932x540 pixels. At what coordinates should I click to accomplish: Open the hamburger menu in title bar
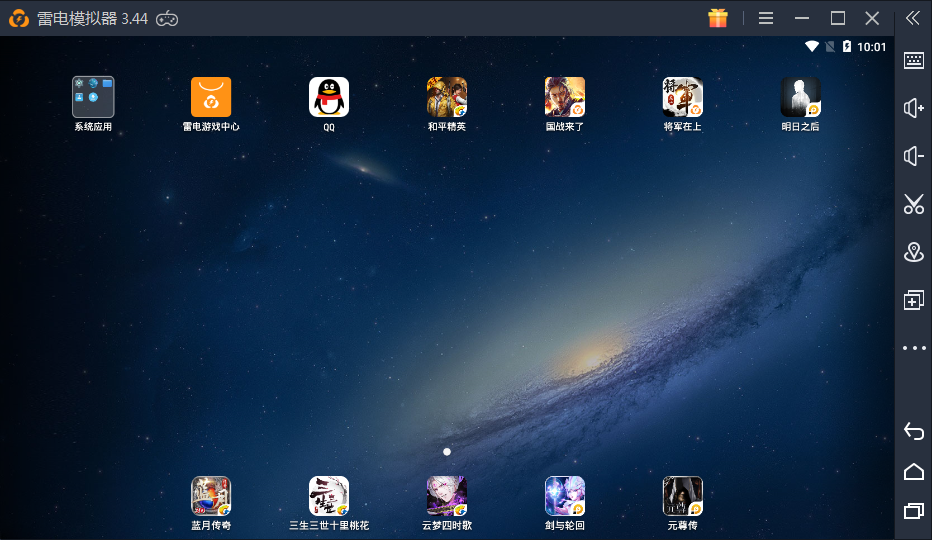tap(766, 18)
